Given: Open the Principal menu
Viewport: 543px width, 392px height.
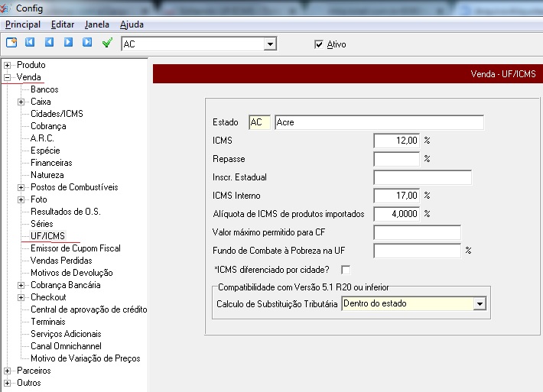Looking at the screenshot, I should coord(23,24).
